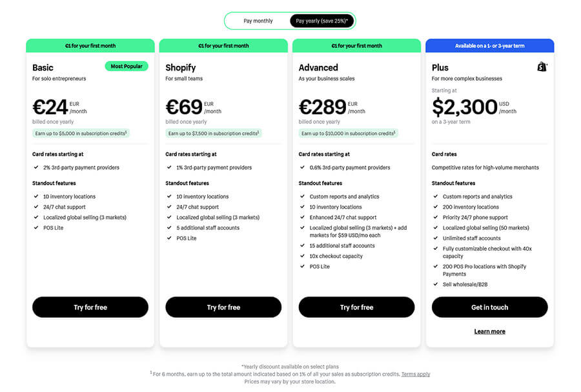
Task: Click Try for free on the Basic plan
Action: (x=90, y=307)
